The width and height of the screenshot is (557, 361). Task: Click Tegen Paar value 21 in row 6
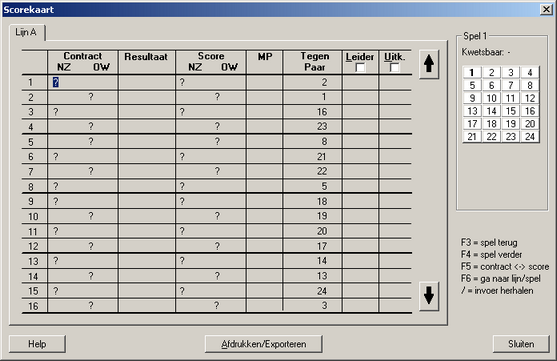(322, 156)
